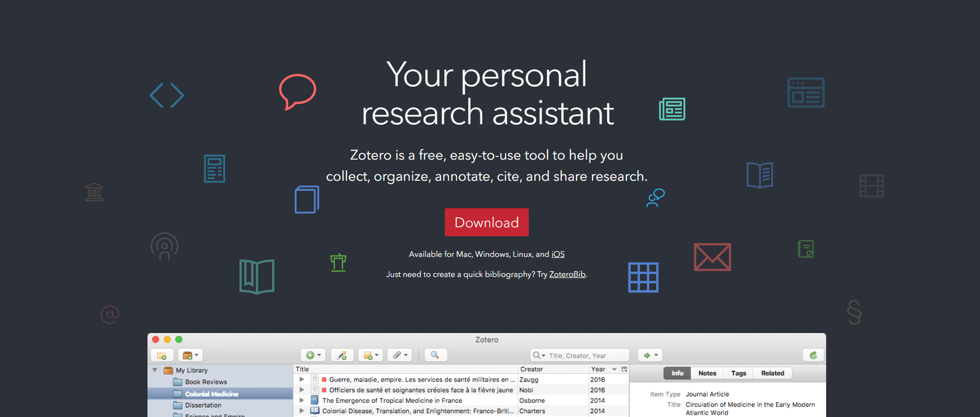Switch to the Info tab

click(677, 373)
